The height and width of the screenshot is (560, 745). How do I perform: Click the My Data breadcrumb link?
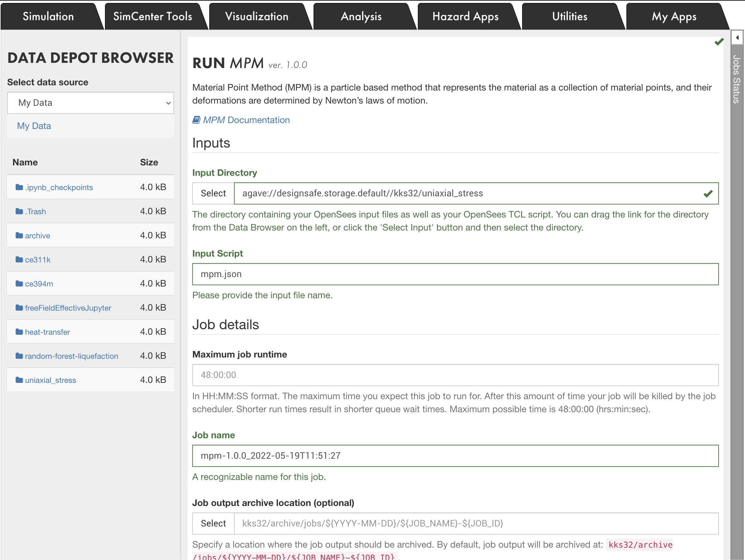coord(34,126)
